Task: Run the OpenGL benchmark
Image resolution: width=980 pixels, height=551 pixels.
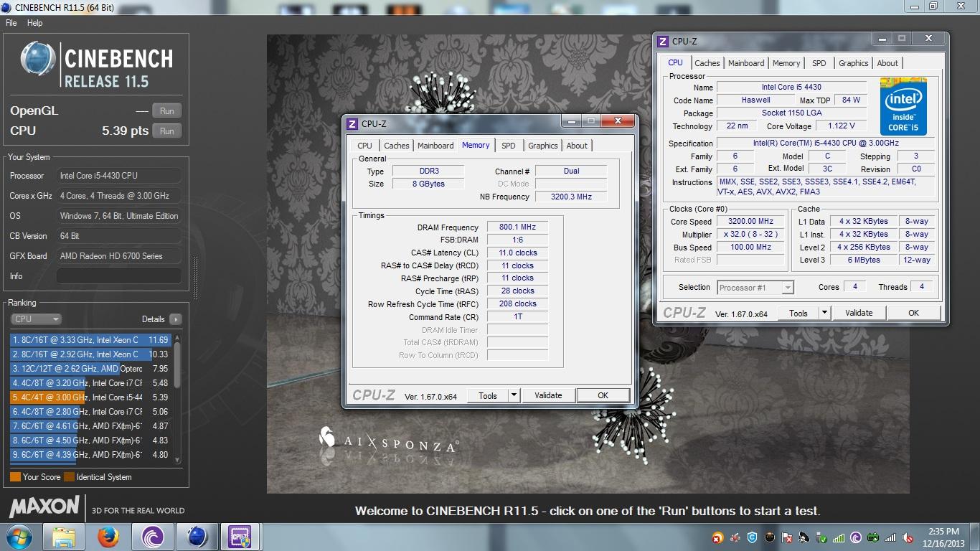Action: click(167, 111)
